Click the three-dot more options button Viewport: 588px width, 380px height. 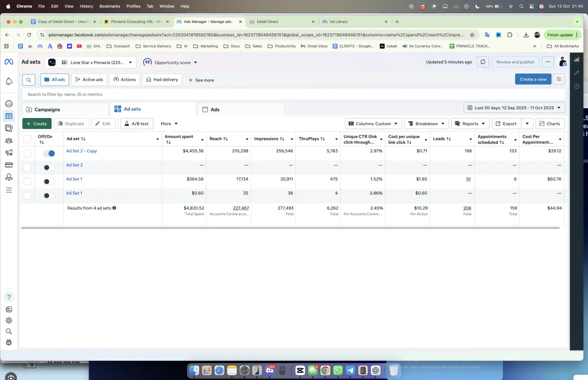548,62
